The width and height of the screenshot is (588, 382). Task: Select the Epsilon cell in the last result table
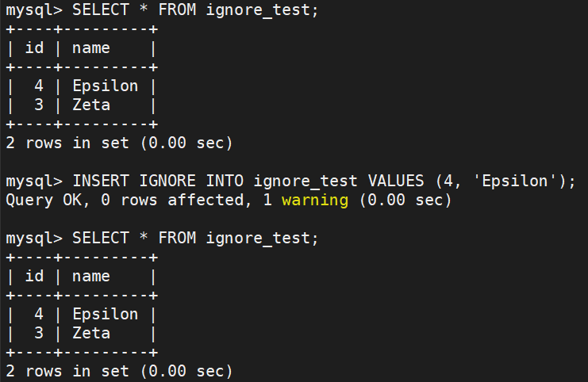tap(105, 315)
